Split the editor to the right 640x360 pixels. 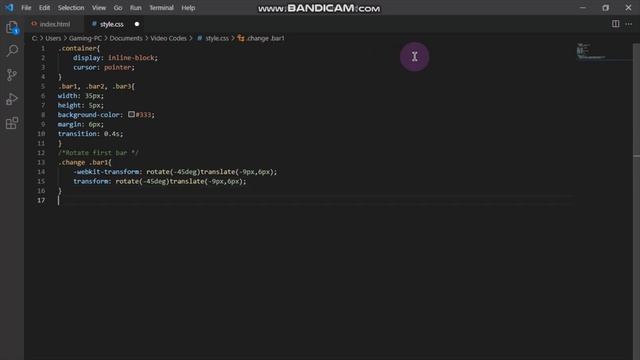pos(615,24)
